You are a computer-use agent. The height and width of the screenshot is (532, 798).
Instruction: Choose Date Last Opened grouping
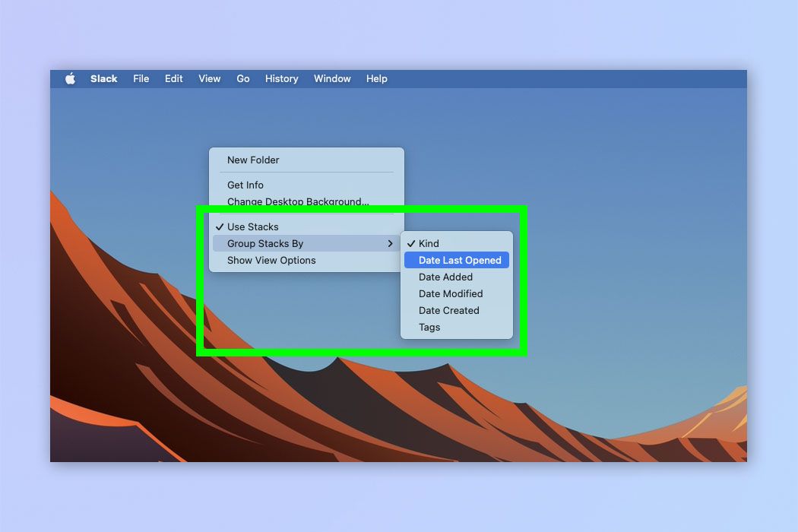point(456,260)
